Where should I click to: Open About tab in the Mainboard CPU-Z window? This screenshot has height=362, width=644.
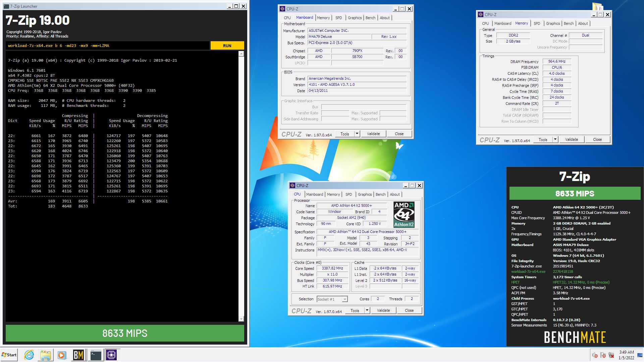(385, 18)
